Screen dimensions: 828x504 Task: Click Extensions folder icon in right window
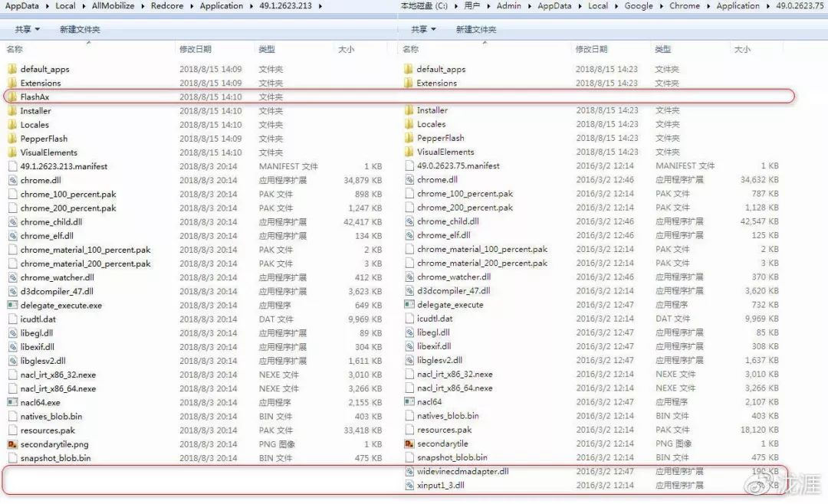[x=408, y=83]
